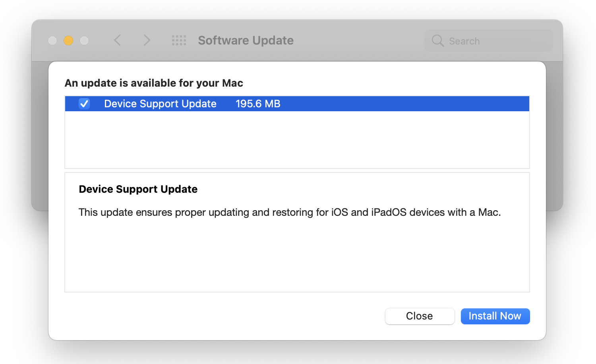The width and height of the screenshot is (596, 364).
Task: Click the gray window zoom button
Action: pos(84,41)
